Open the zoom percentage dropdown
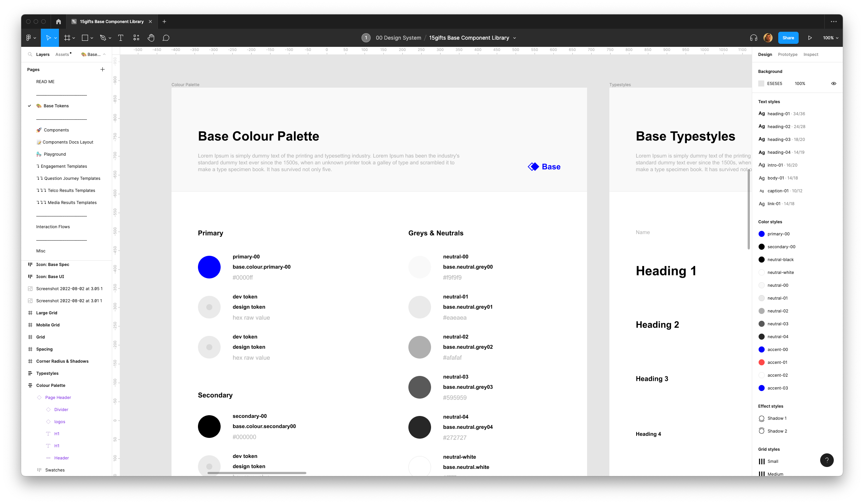The height and width of the screenshot is (504, 864). (830, 38)
